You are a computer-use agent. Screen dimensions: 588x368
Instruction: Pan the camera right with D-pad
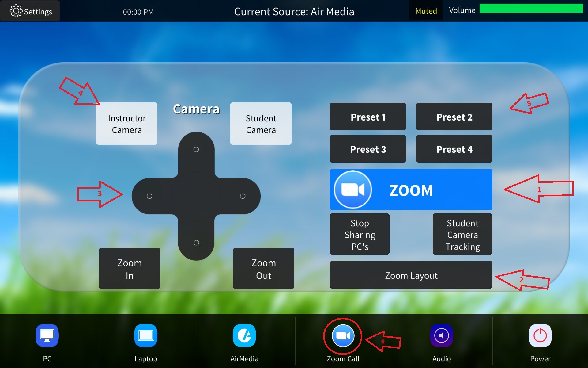point(243,196)
